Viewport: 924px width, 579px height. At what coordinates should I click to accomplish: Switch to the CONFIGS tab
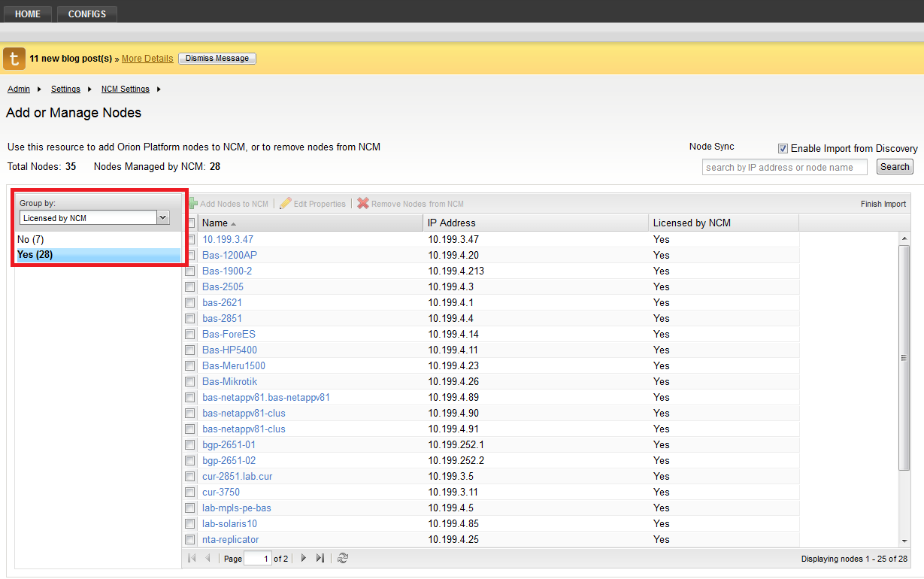86,13
